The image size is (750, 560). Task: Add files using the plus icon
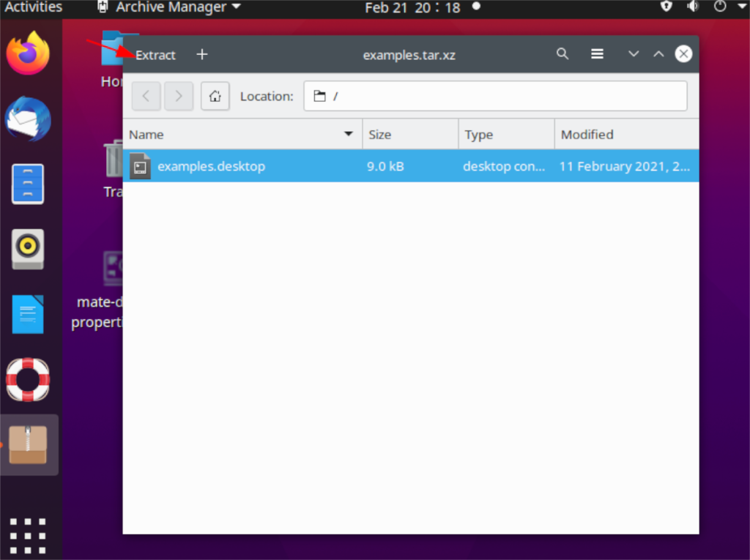coord(201,53)
